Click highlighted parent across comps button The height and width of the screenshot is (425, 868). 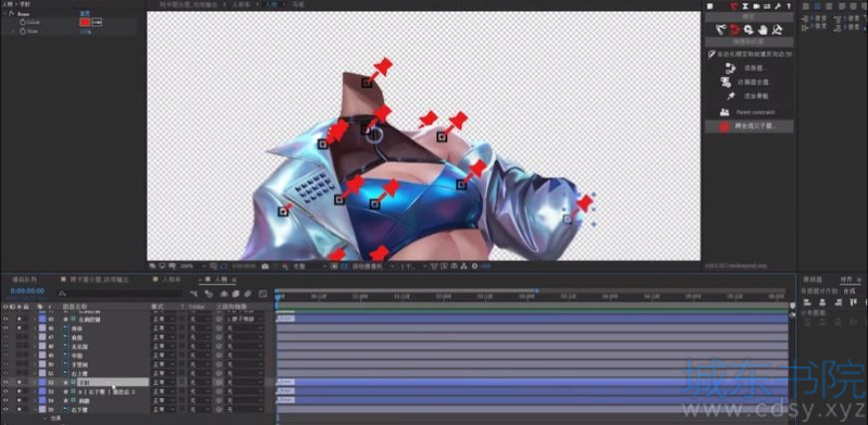coord(749,127)
